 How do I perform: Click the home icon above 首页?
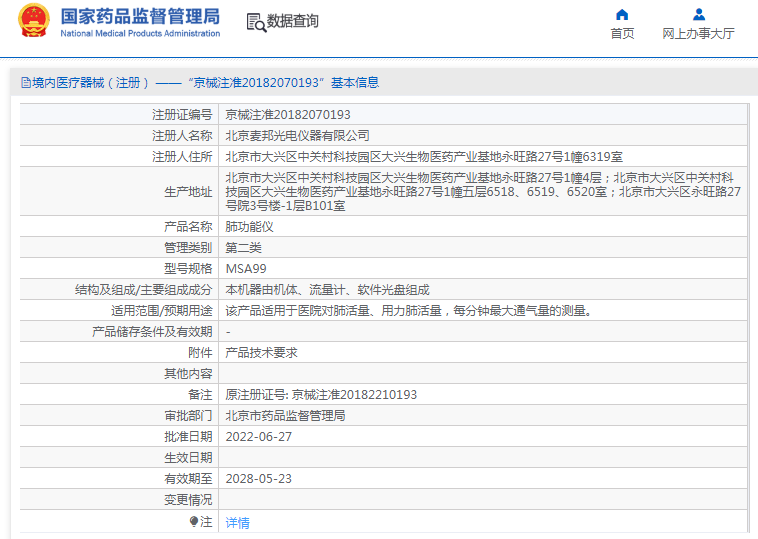click(x=622, y=14)
